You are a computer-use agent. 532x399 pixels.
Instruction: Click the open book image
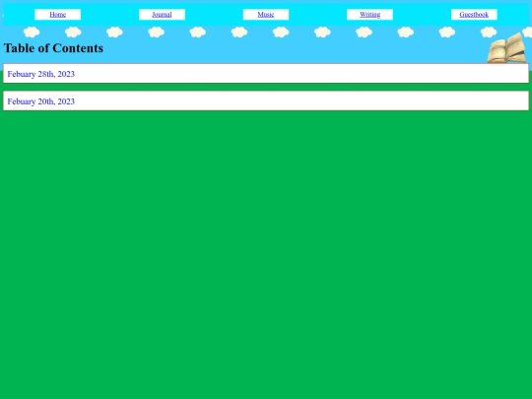[507, 47]
